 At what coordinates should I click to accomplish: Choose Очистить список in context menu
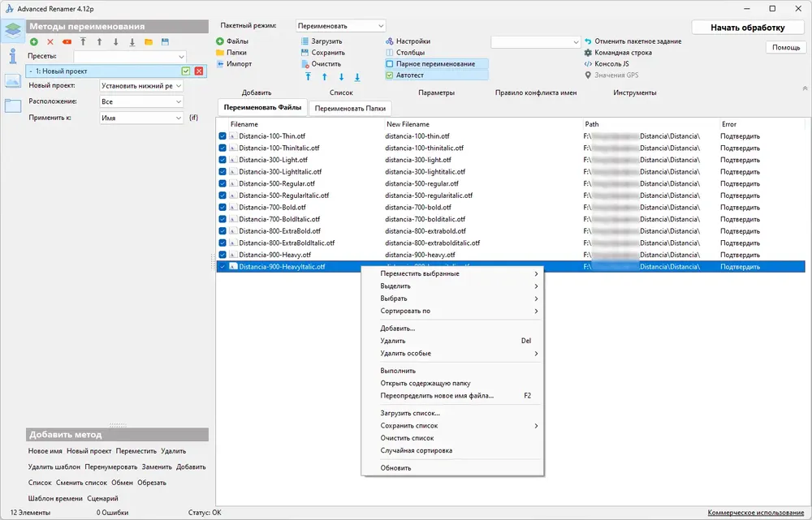point(407,438)
